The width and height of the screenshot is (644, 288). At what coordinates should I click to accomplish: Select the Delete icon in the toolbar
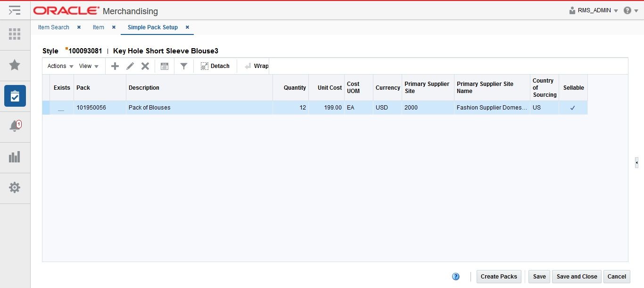point(145,66)
